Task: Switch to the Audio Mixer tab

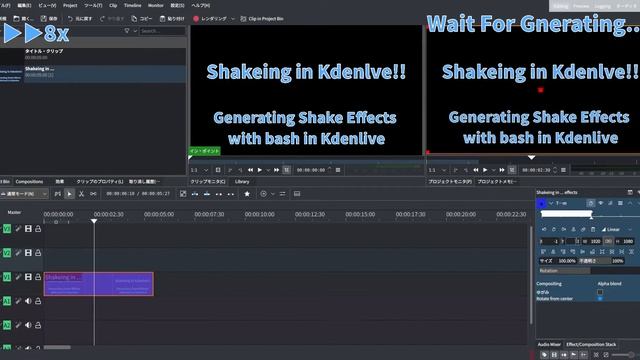Action: (x=549, y=344)
